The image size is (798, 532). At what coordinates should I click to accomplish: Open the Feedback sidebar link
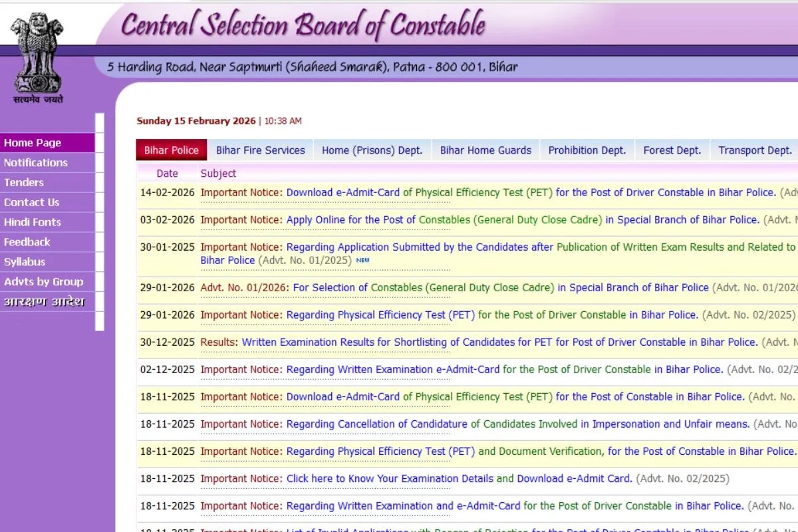(27, 243)
